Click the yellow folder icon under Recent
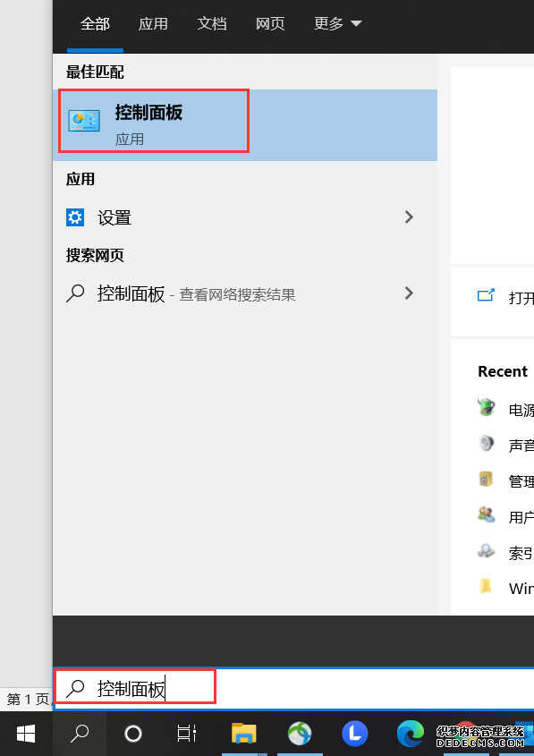Screen dimensions: 534x756 pyautogui.click(x=486, y=586)
